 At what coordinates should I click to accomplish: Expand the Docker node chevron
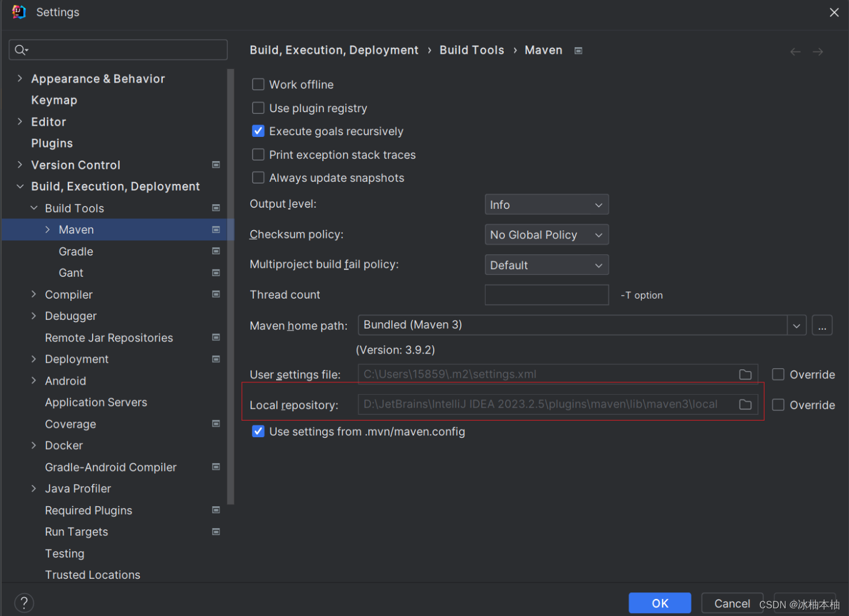34,445
